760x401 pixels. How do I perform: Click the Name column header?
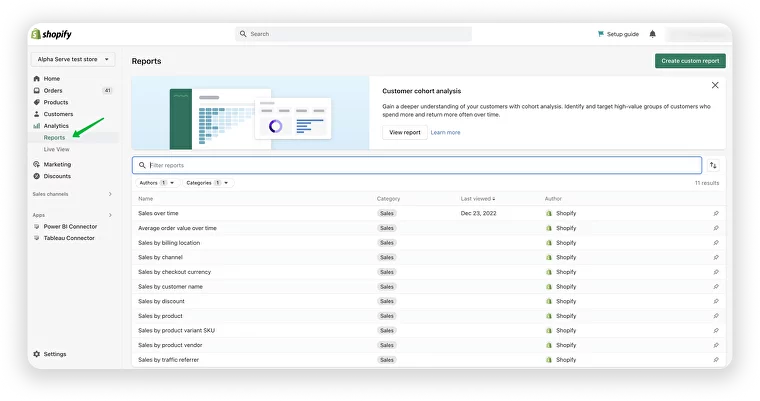[145, 199]
